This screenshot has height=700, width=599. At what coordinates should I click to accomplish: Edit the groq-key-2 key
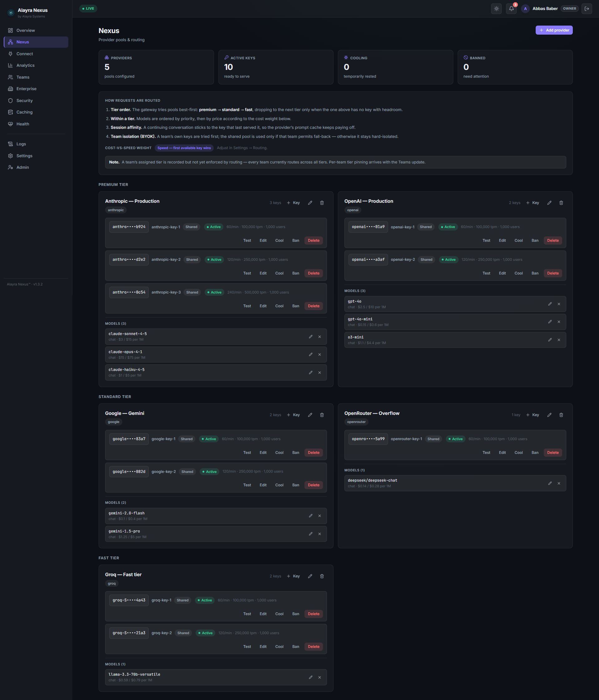[263, 646]
